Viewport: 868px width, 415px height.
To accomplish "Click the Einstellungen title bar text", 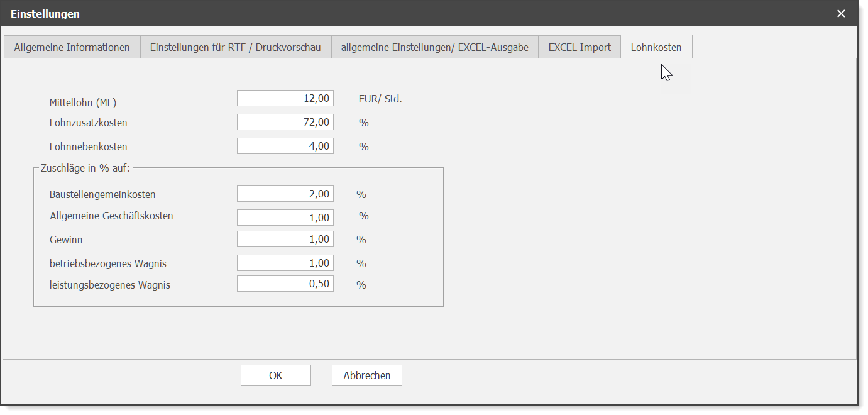I will 45,14.
